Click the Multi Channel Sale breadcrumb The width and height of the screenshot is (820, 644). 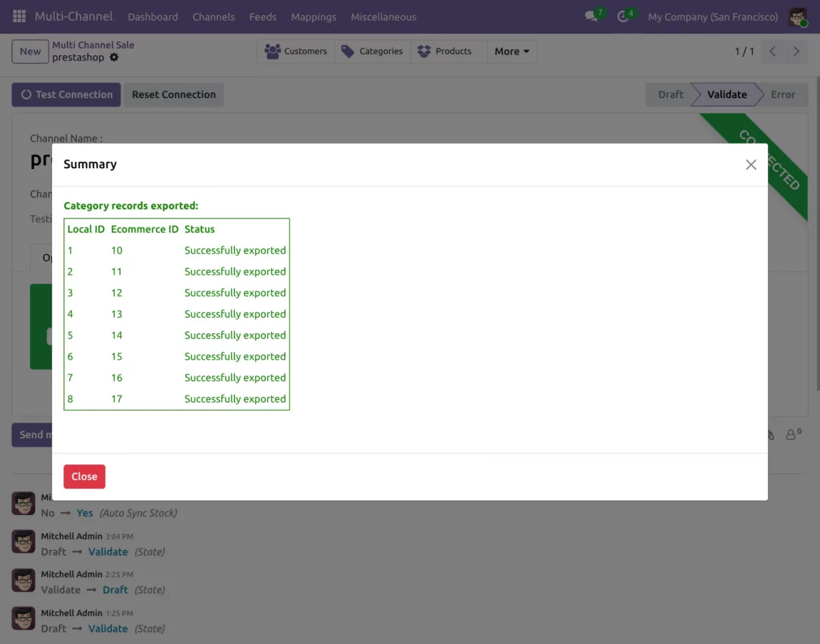pyautogui.click(x=93, y=45)
